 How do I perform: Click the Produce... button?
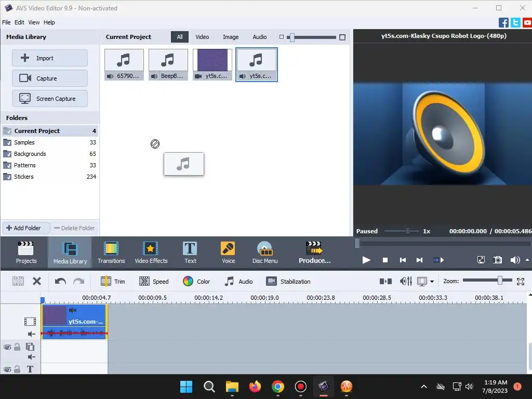(x=314, y=252)
